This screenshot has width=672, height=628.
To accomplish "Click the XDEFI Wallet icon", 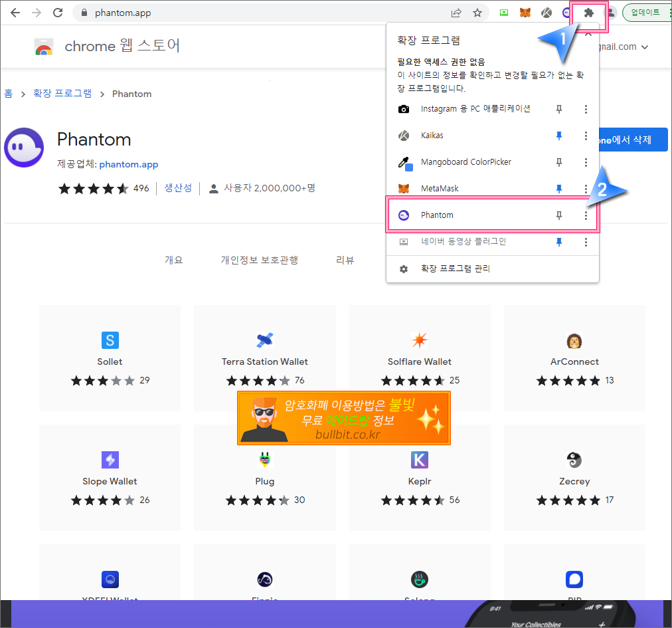I will 110,579.
